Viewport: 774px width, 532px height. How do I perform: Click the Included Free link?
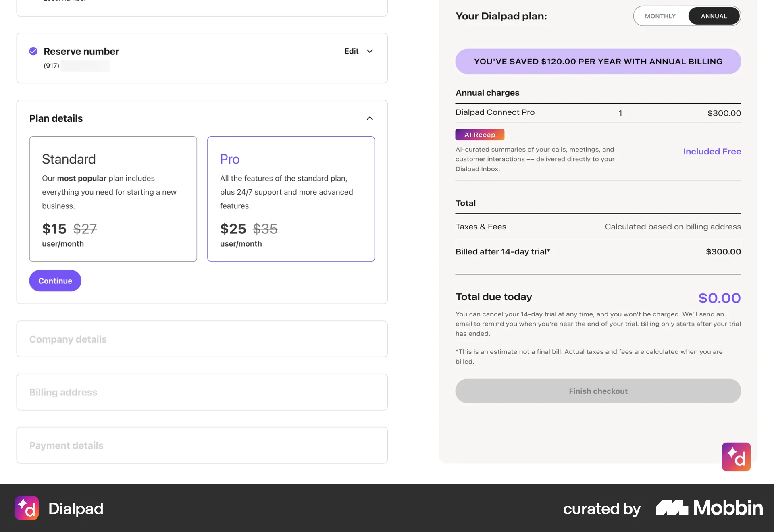pos(712,151)
